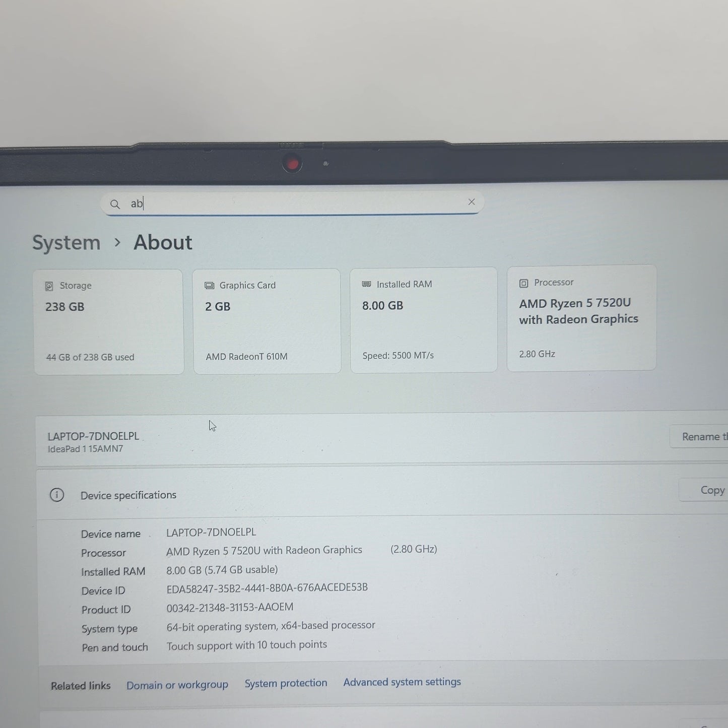Click the 'IdeaPad 1 15AMN7' model text

coord(85,449)
